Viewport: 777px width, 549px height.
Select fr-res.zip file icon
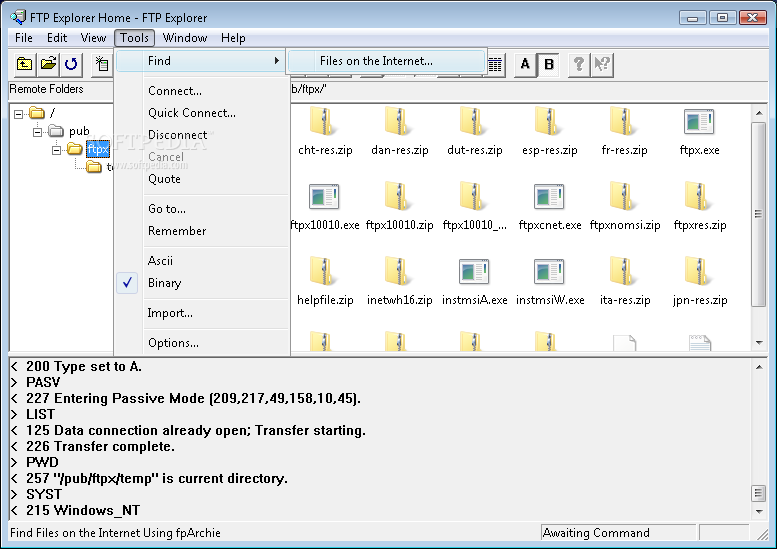pos(624,122)
